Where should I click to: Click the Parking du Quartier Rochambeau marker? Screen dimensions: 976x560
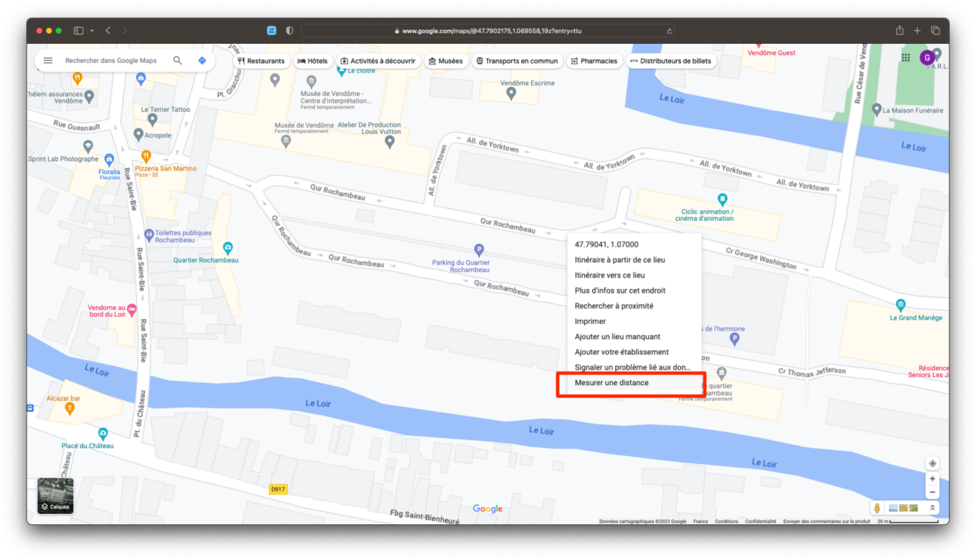pyautogui.click(x=479, y=250)
